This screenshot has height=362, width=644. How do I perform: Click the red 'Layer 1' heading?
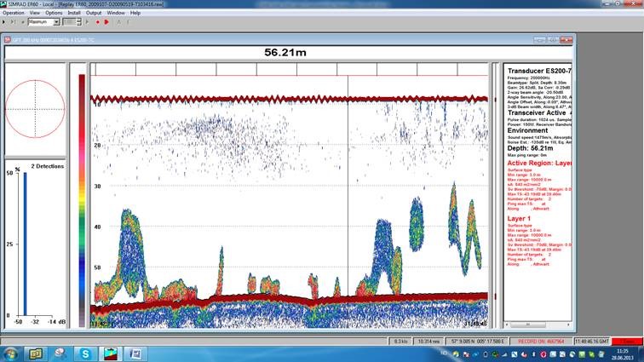pos(519,218)
